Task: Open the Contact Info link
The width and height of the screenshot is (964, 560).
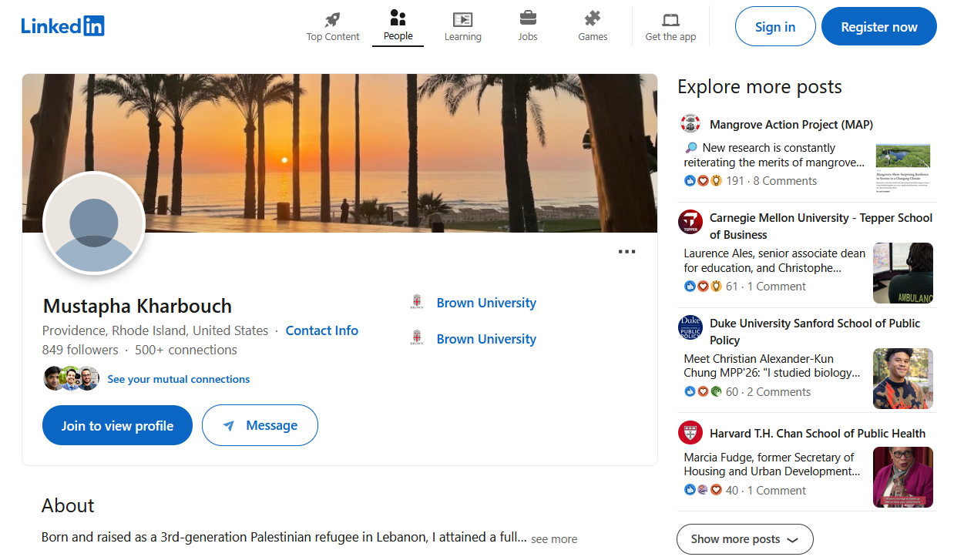Action: pos(322,330)
